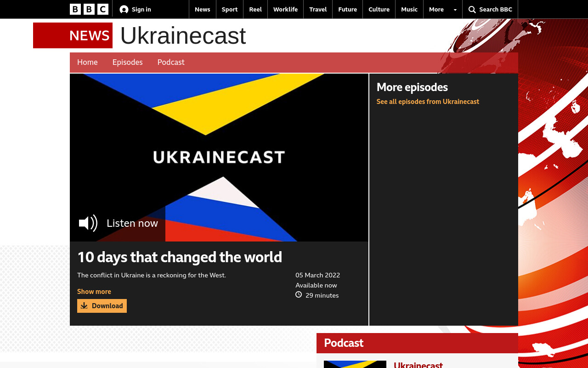The height and width of the screenshot is (368, 588).
Task: Open the Ukrainecast podcast link below
Action: (418, 365)
